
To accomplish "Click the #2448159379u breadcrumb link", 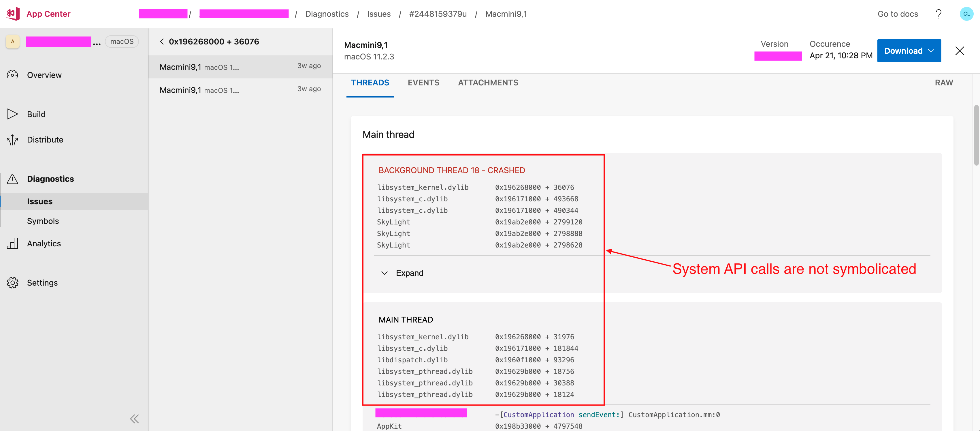I will pyautogui.click(x=438, y=14).
